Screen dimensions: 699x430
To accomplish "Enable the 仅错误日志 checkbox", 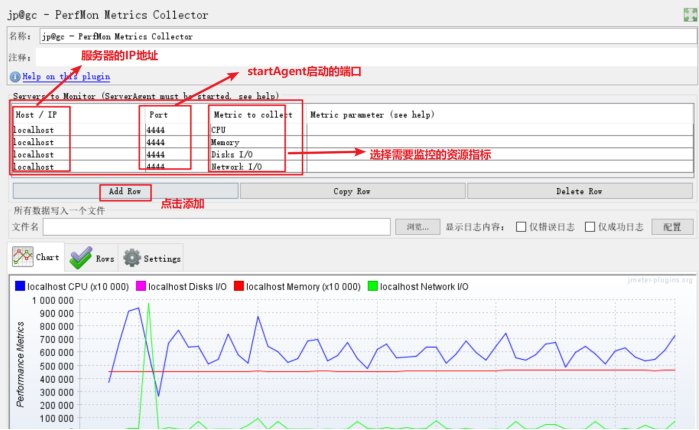I will click(521, 227).
